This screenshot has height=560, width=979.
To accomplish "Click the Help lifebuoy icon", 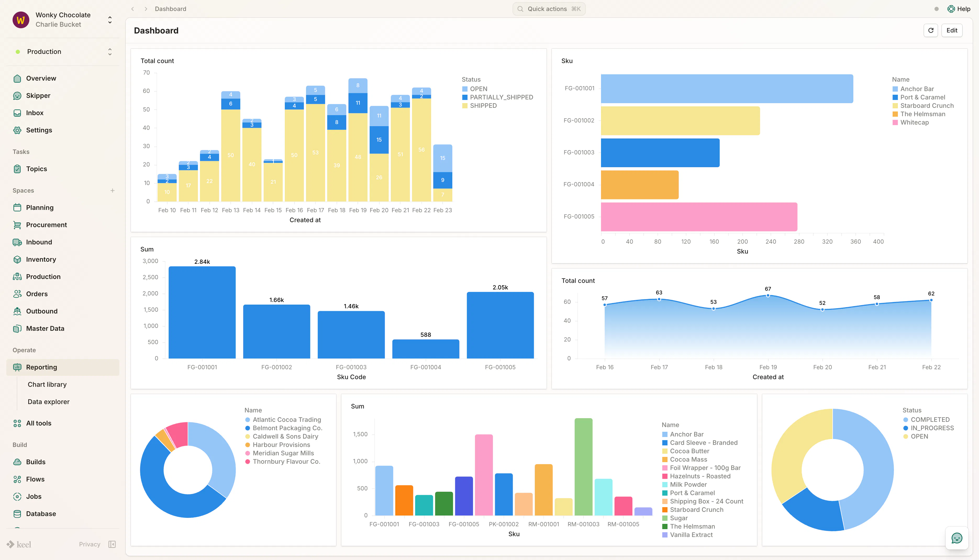I will coord(951,9).
